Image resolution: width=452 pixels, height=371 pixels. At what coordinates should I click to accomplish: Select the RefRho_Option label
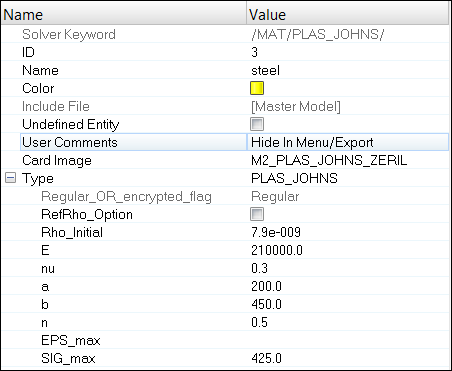pos(87,215)
